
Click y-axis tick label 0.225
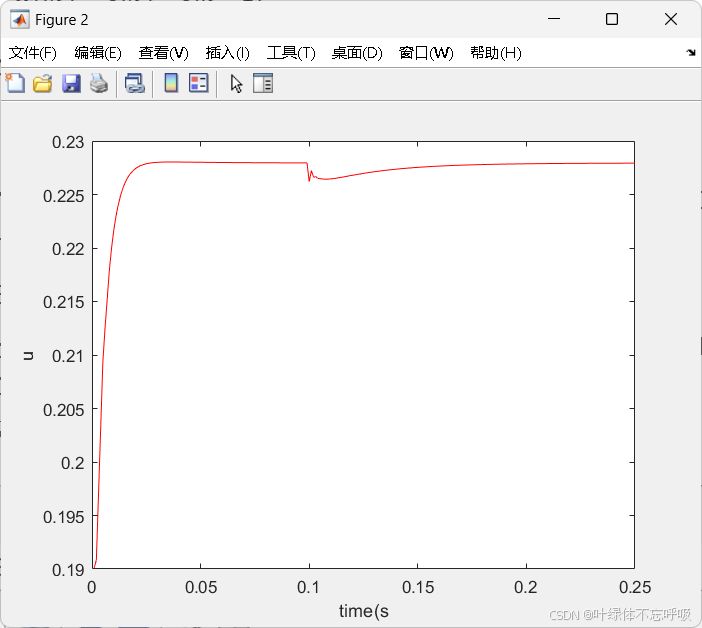(x=64, y=196)
